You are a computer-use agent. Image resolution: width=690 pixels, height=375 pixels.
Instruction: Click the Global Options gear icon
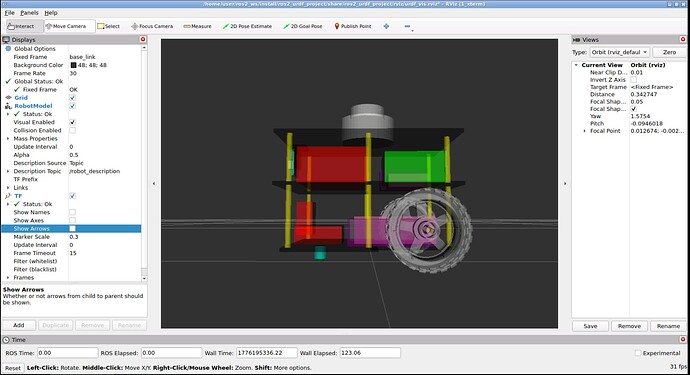tap(8, 48)
